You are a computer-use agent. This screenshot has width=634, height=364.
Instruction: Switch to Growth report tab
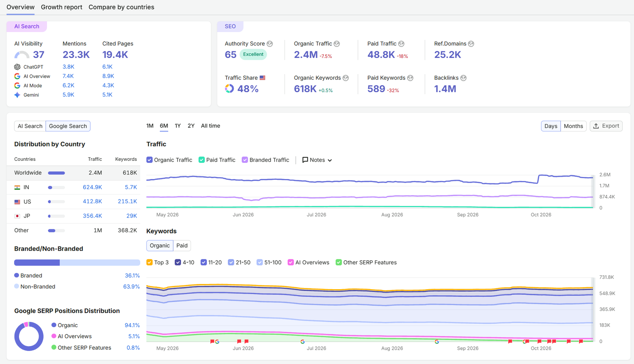click(x=62, y=7)
